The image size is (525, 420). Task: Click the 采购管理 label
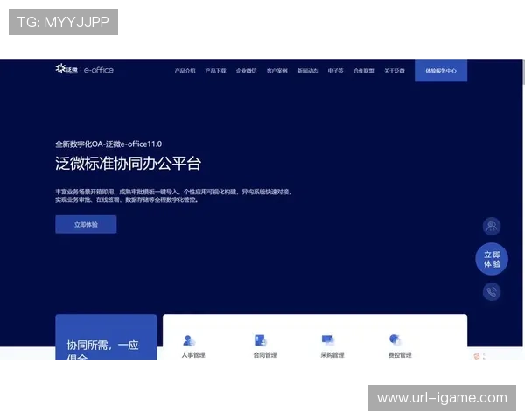point(332,355)
